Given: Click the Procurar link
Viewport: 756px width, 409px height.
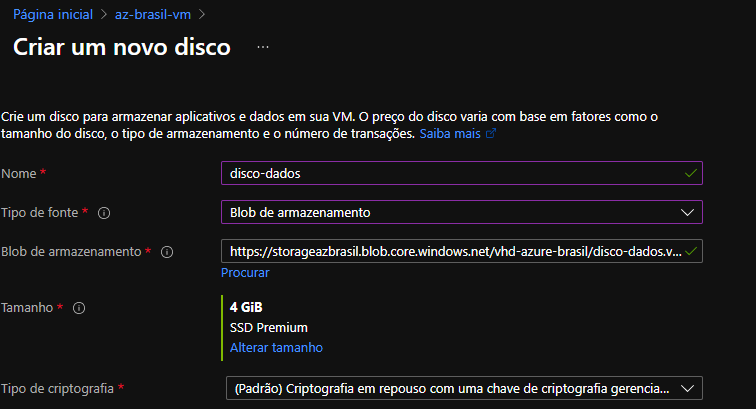Looking at the screenshot, I should [245, 273].
